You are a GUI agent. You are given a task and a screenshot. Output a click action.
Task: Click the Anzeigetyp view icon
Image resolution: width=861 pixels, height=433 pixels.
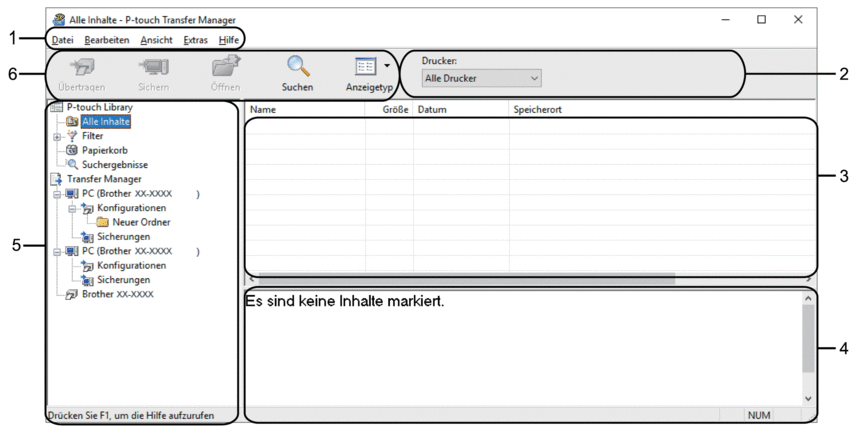pos(366,67)
